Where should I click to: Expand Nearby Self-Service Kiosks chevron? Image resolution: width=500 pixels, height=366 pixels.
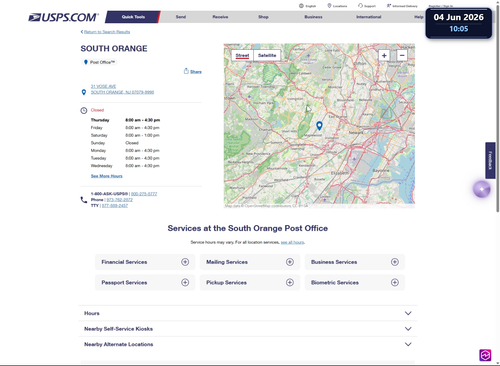408,329
